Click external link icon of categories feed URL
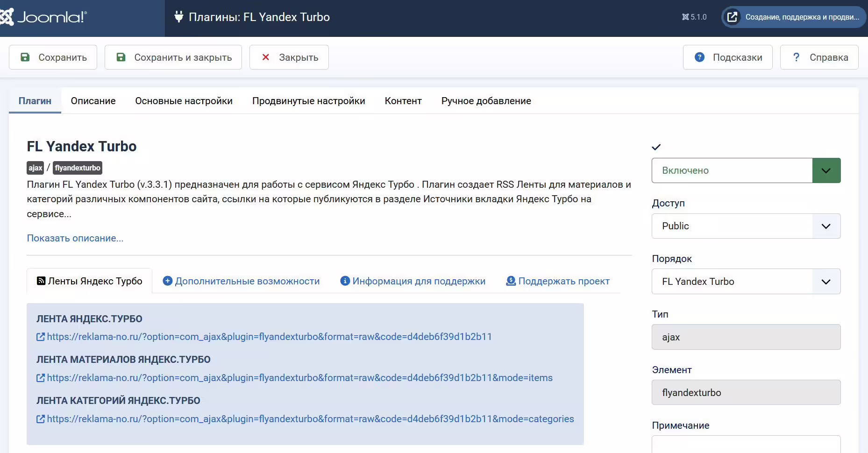This screenshot has width=868, height=453. point(41,419)
